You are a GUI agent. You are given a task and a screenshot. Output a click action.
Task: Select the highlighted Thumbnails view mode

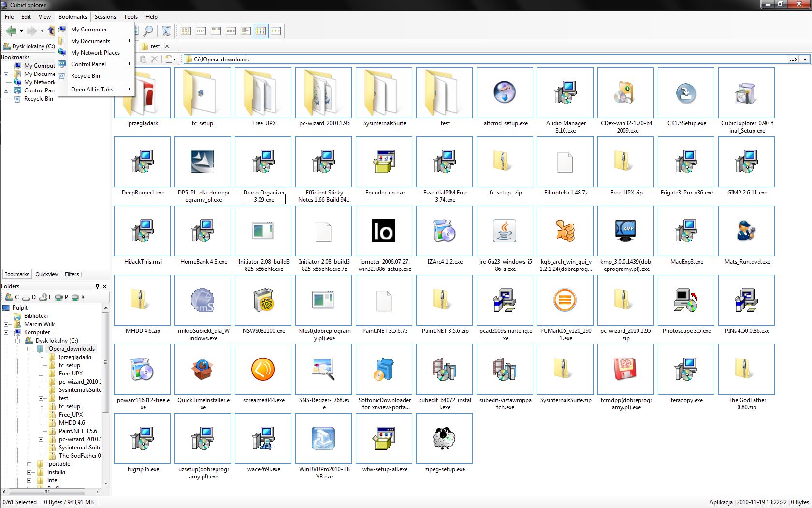tap(261, 31)
